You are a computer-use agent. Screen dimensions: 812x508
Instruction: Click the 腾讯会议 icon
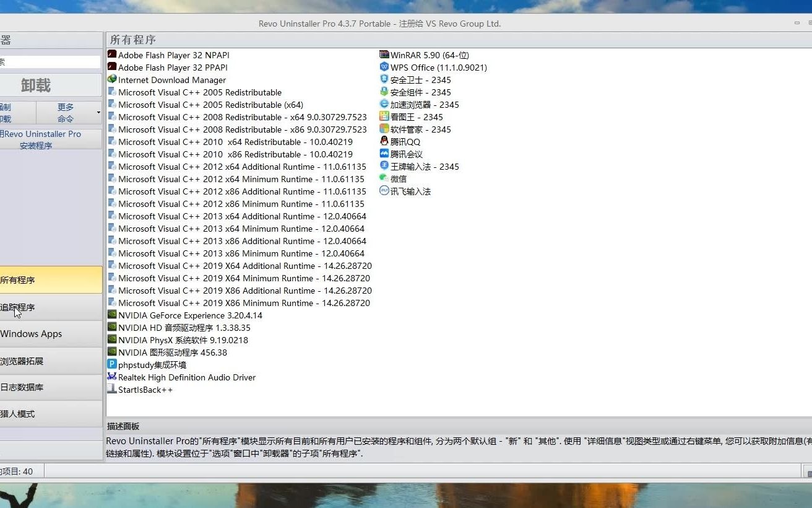(x=384, y=154)
